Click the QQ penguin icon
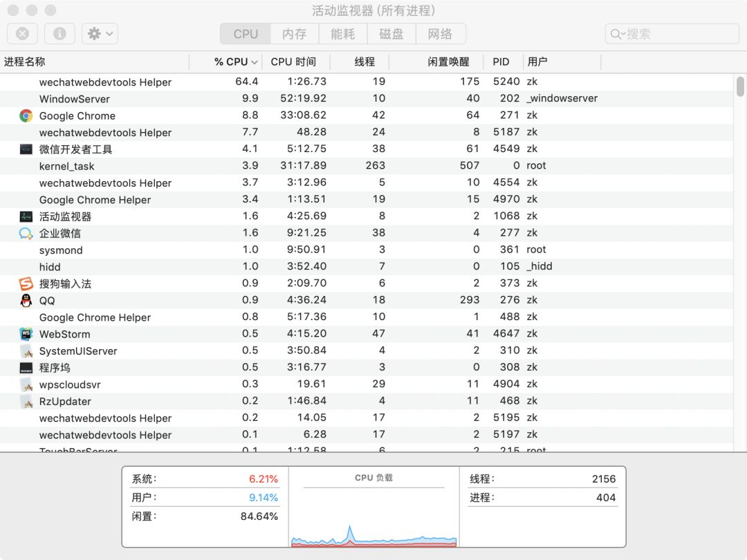The width and height of the screenshot is (747, 560). (26, 301)
